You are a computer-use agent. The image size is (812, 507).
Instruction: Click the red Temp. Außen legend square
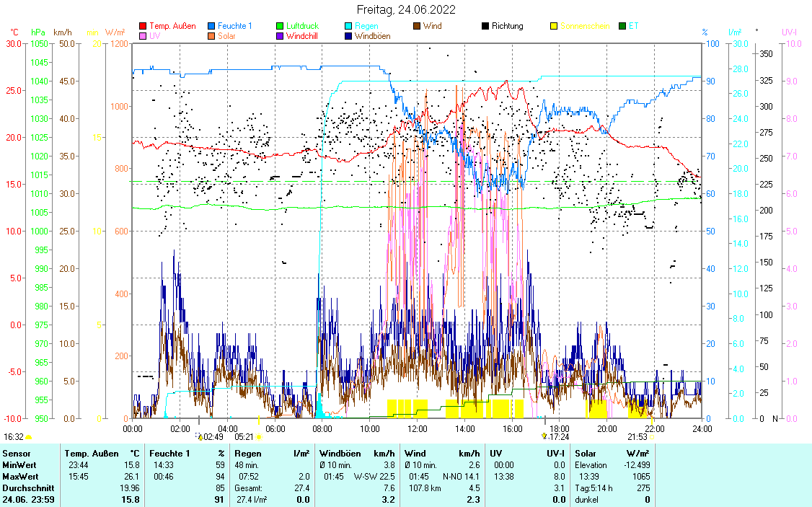click(143, 26)
